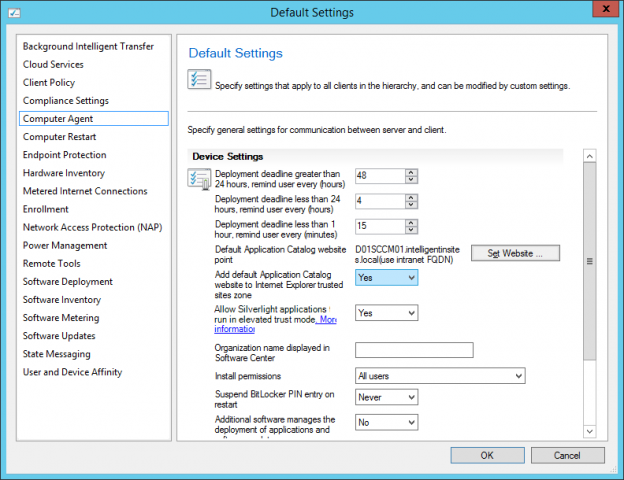Decrease the 4 hours reminder value
This screenshot has width=624, height=480.
click(x=411, y=205)
